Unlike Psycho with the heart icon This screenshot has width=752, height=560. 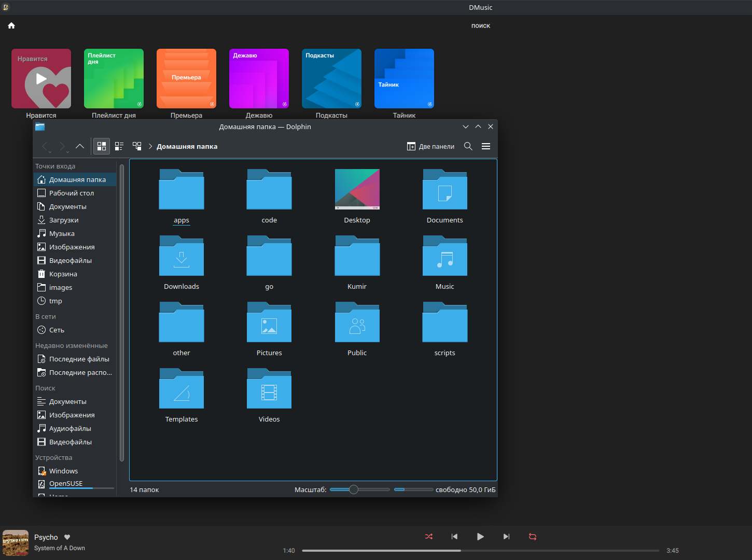[67, 537]
